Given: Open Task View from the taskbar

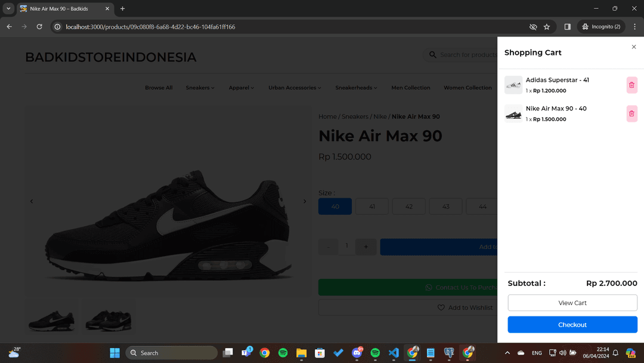Looking at the screenshot, I should tap(228, 353).
